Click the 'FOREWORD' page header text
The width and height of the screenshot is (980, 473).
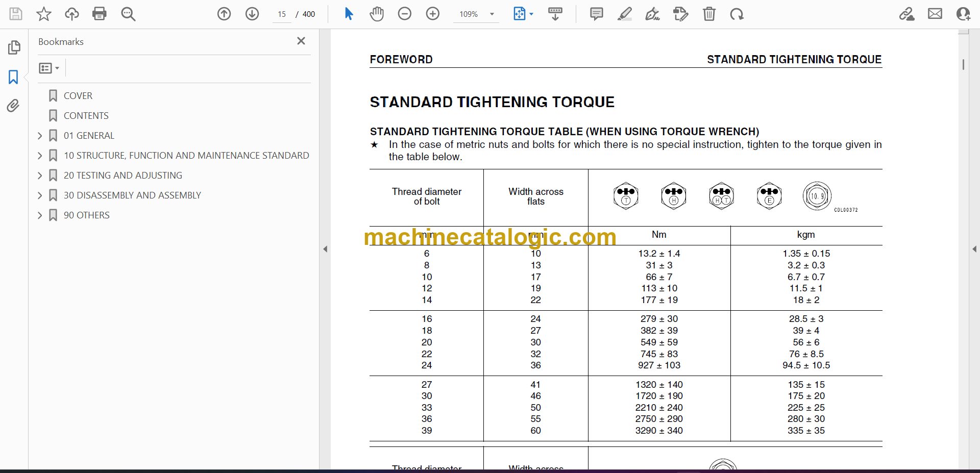point(401,59)
